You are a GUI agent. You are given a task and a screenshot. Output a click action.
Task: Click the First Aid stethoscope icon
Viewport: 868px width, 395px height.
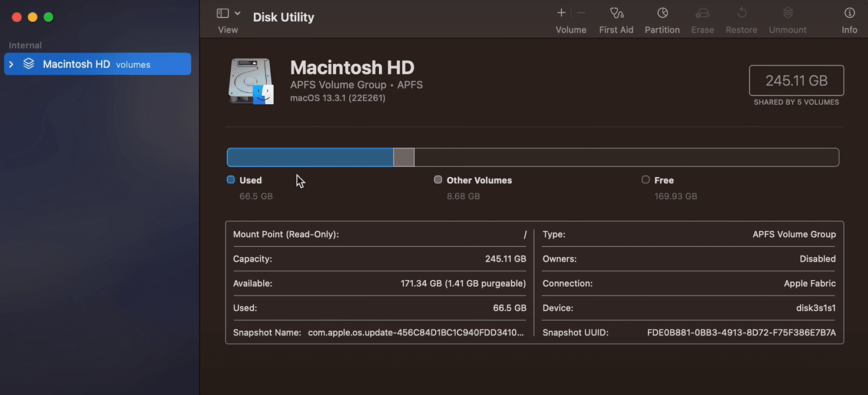(x=616, y=13)
